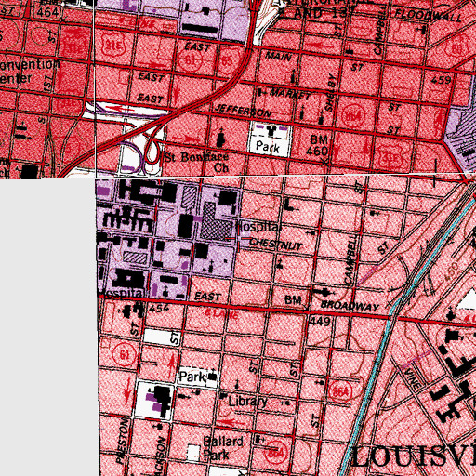Viewport: 476px width, 476px height.
Task: Select the Park label near Jefferson street
Action: click(x=268, y=147)
